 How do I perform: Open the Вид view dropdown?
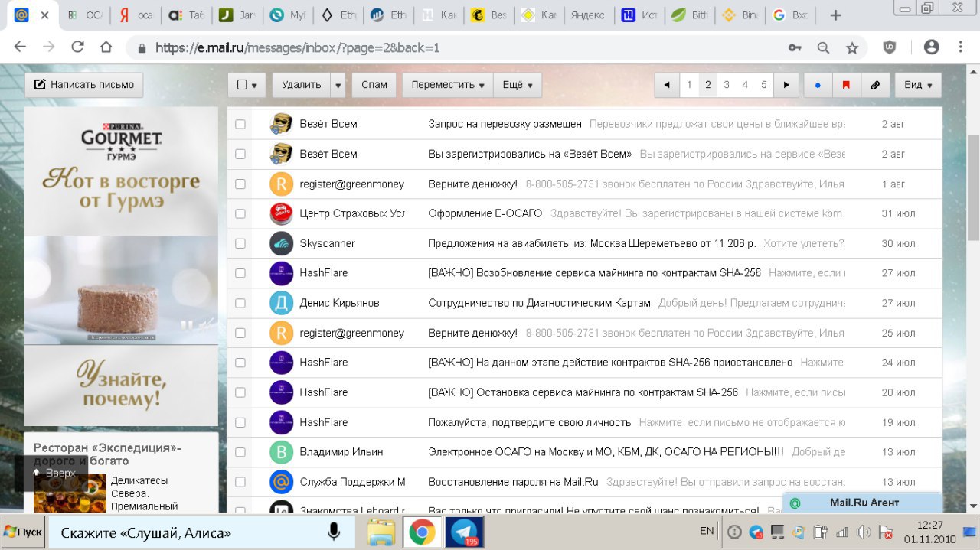[x=918, y=85]
